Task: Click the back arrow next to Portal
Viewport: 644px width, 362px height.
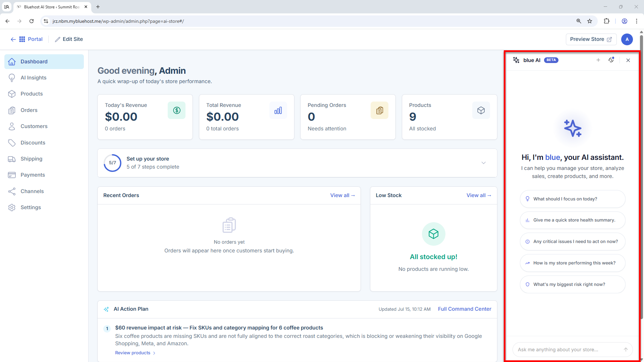Action: pyautogui.click(x=13, y=39)
